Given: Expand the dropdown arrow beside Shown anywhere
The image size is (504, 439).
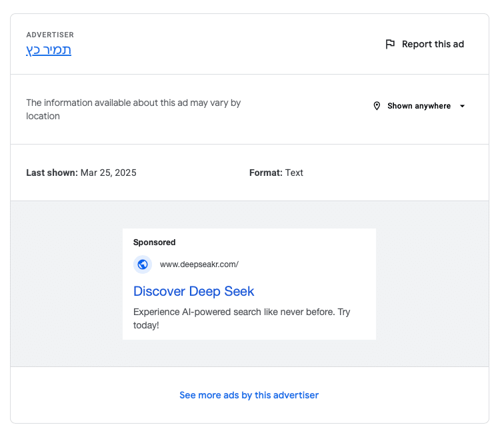Looking at the screenshot, I should click(462, 106).
